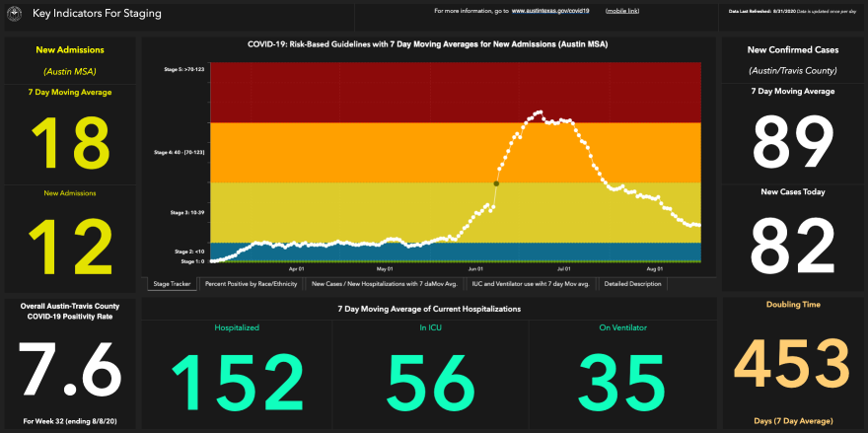
Task: Click the Hospitalized value 152
Action: [237, 380]
